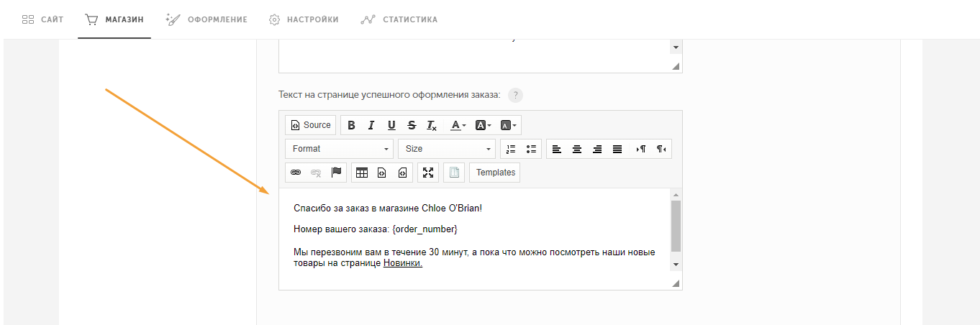The image size is (980, 325).
Task: Insert a link with the chain icon
Action: coord(296,173)
